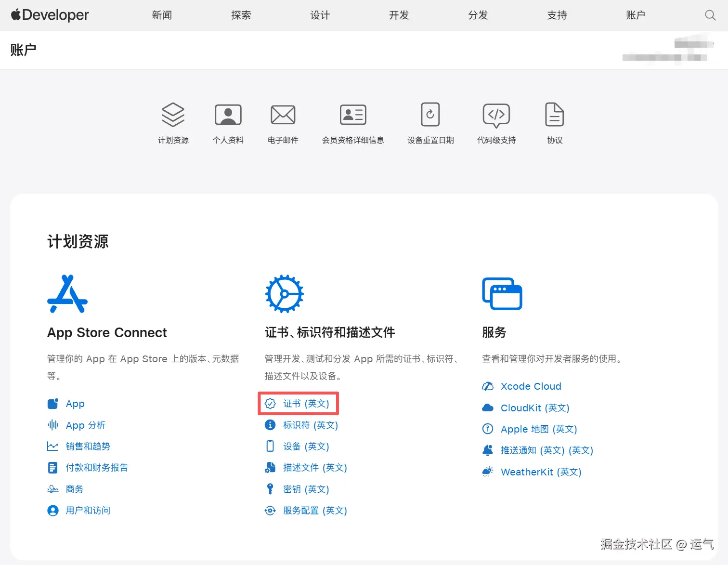Click the gear icon beside 服务配置 (英文)
Screen dimensions: 728x565
click(271, 511)
